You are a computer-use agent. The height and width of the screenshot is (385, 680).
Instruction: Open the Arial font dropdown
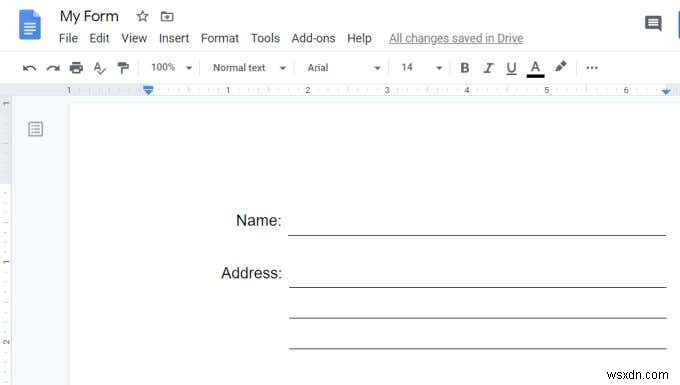(344, 68)
